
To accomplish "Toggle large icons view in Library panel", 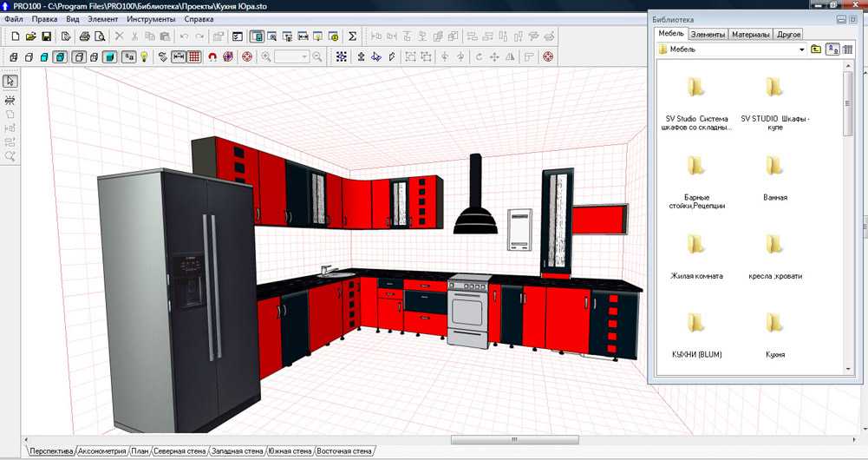I will pos(832,49).
